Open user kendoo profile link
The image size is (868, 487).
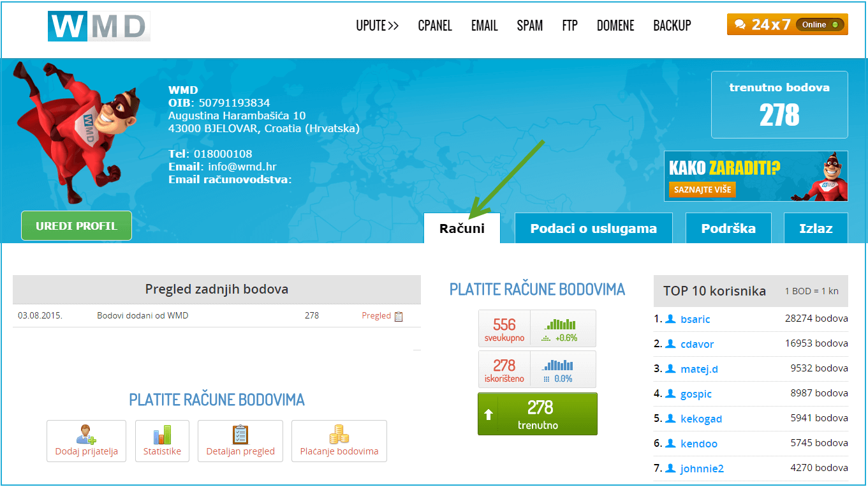coord(699,444)
